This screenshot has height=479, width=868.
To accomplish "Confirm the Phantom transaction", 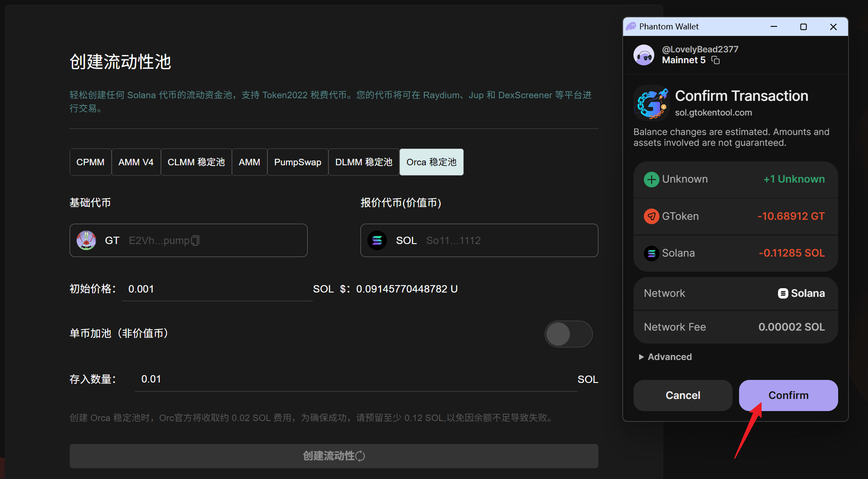I will [x=788, y=395].
